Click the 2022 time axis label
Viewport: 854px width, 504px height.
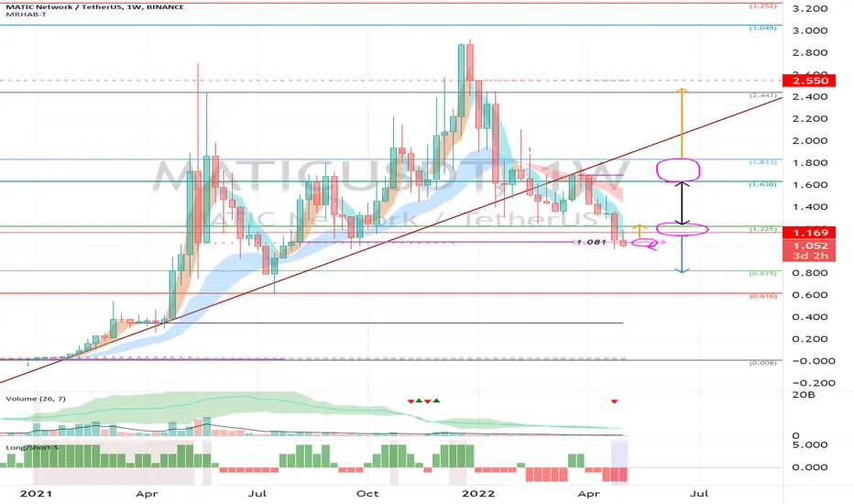tap(478, 494)
